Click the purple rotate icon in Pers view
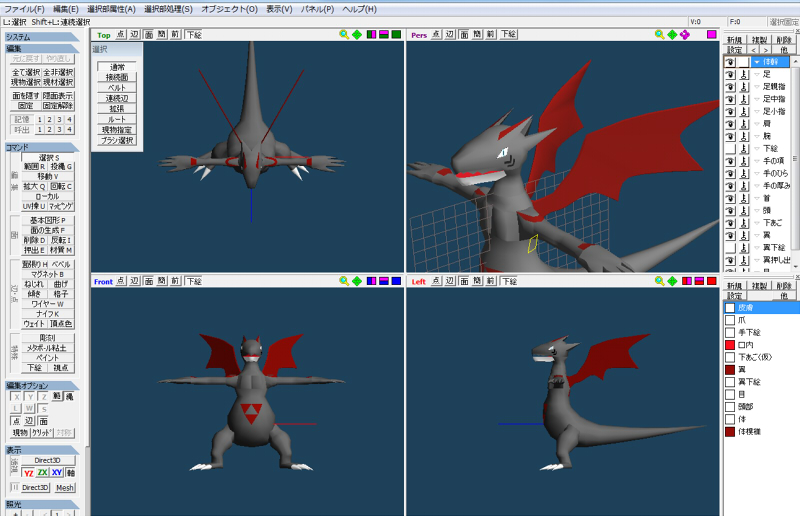 pos(685,34)
